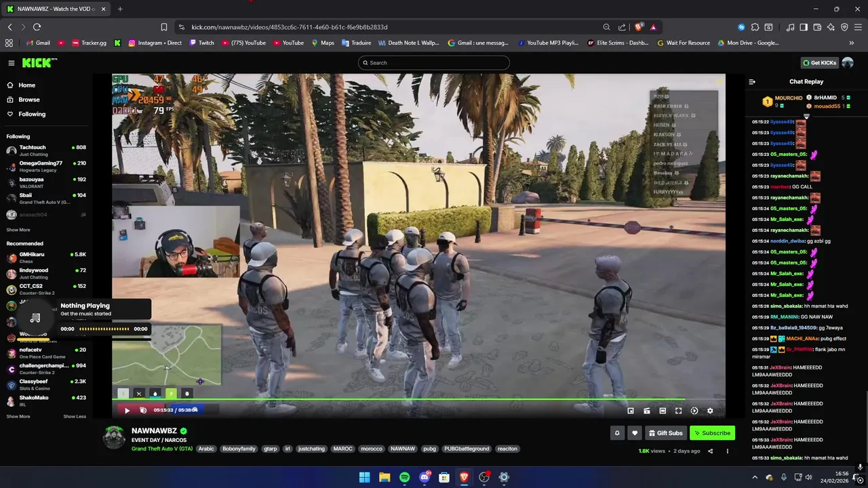Viewport: 868px width, 488px height.
Task: Click the share page icon in address bar
Action: 622,27
